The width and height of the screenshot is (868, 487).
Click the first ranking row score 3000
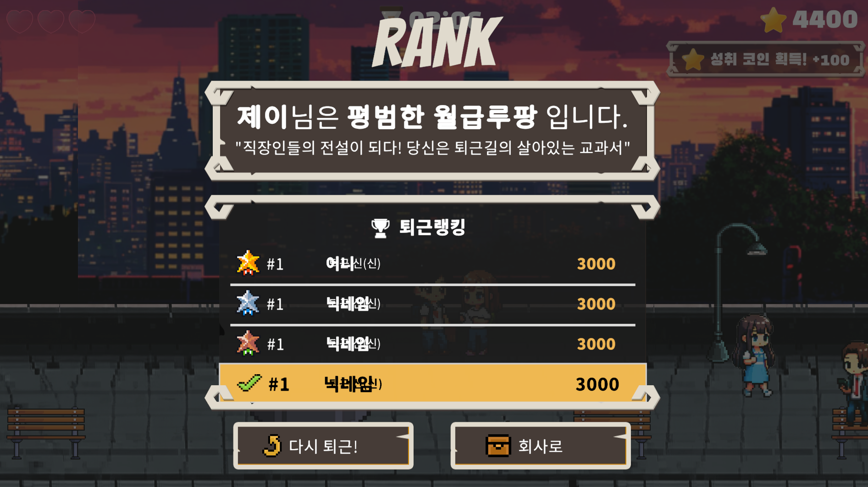click(x=596, y=264)
